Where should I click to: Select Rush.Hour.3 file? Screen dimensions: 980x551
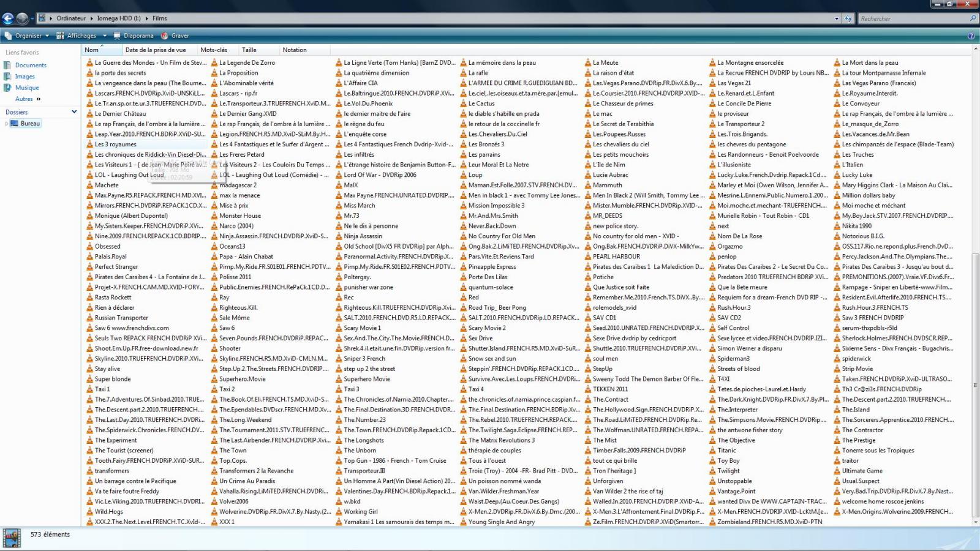pyautogui.click(x=734, y=307)
